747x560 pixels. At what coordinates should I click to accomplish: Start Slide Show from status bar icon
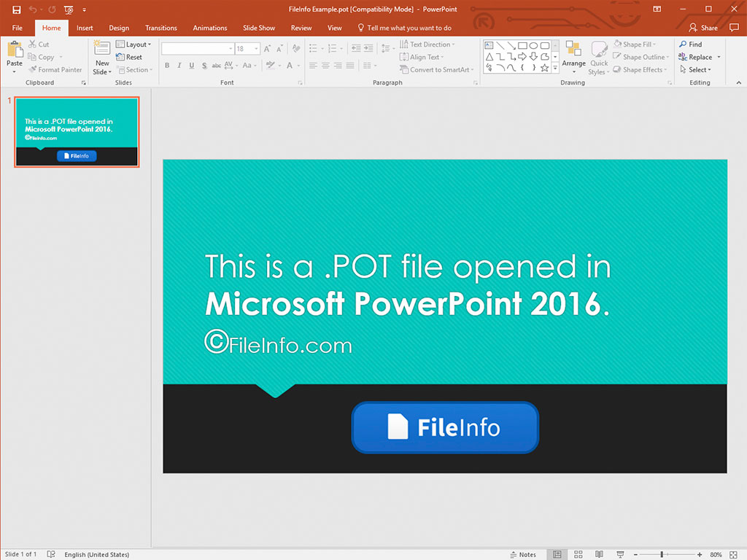tap(620, 554)
